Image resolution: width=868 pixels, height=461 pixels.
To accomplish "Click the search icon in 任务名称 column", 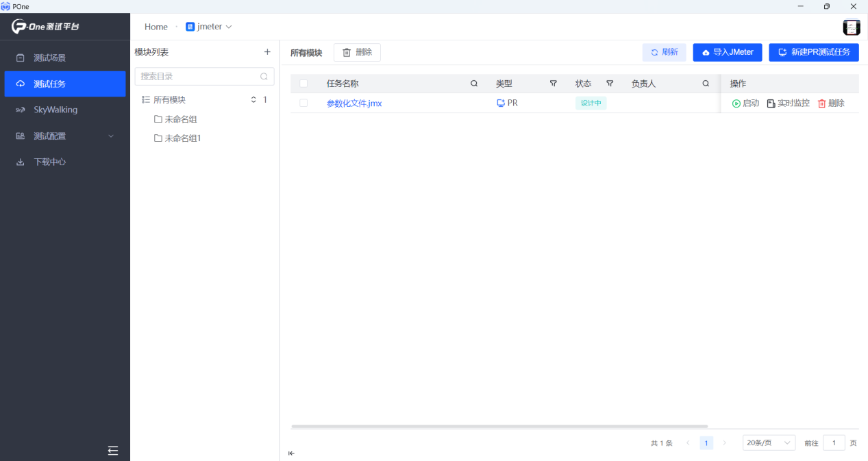I will click(x=474, y=84).
